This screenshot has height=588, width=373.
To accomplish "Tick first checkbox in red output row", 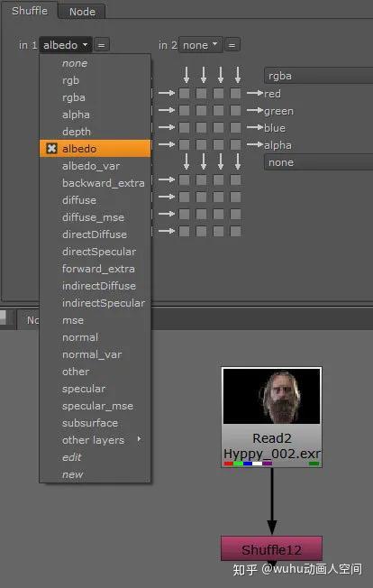I will pyautogui.click(x=185, y=93).
